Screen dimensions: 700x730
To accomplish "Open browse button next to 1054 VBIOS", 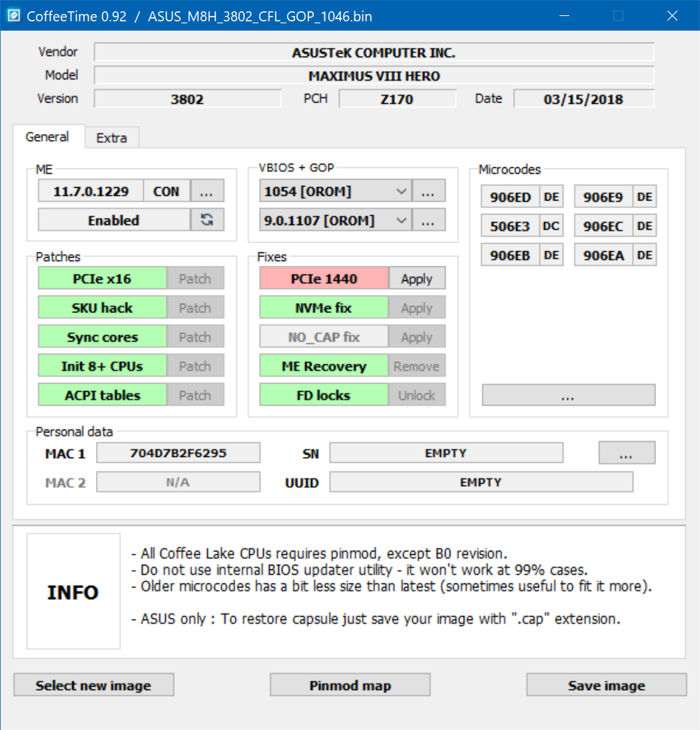I will tap(428, 191).
